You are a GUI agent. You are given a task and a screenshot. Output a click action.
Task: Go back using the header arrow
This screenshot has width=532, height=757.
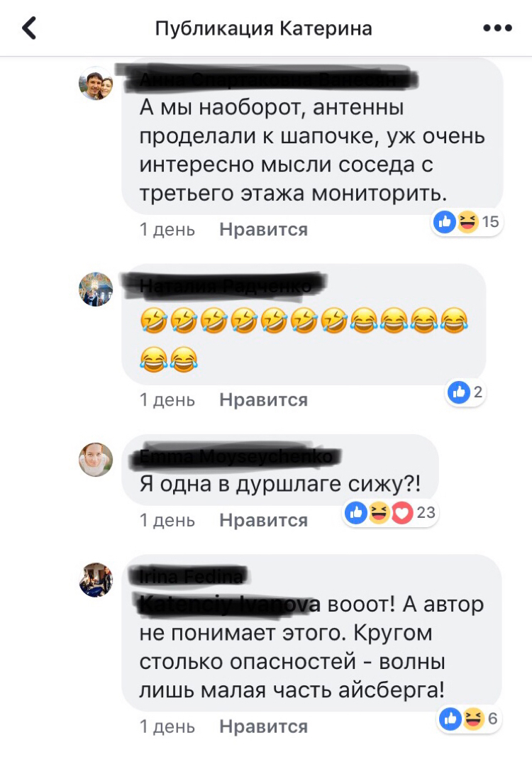(x=30, y=28)
